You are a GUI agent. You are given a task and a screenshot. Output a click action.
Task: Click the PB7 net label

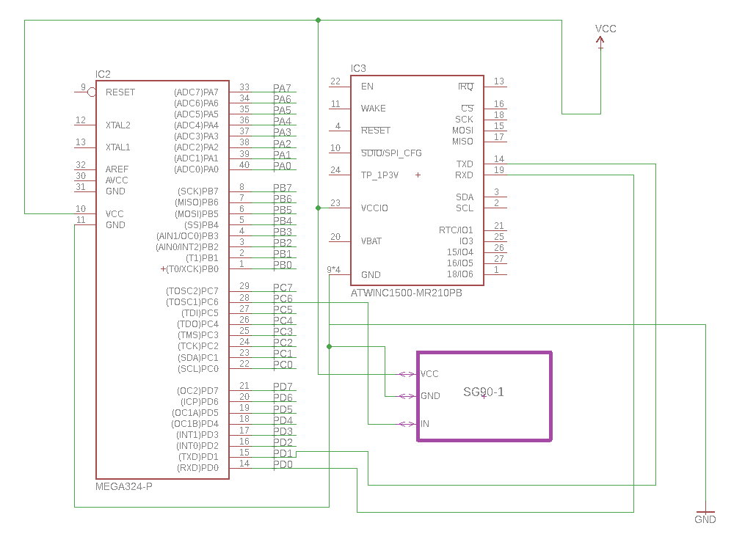point(283,188)
